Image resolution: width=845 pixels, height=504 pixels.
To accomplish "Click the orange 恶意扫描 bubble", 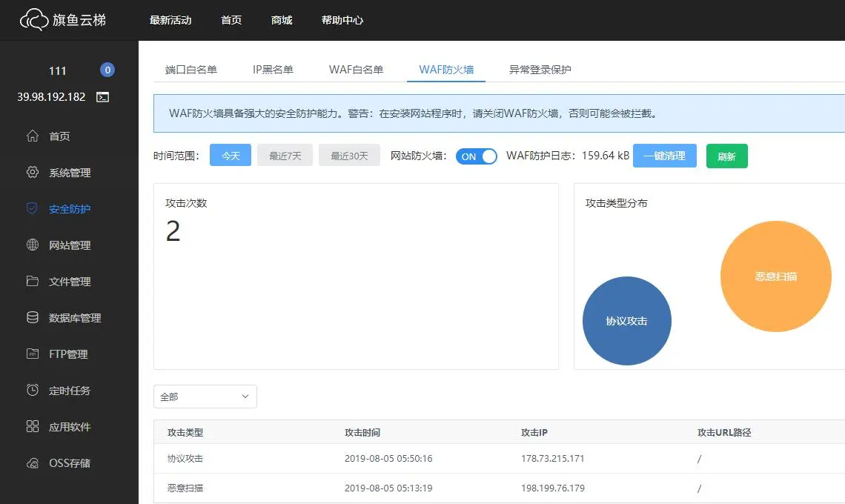I will click(x=775, y=276).
